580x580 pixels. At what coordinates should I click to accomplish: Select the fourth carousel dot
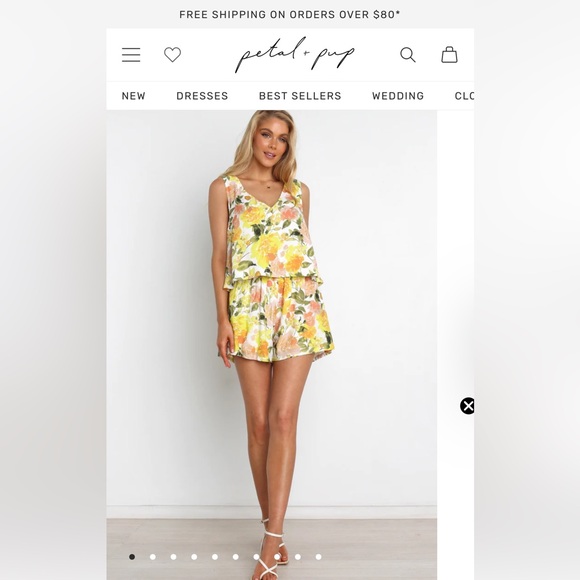(194, 557)
